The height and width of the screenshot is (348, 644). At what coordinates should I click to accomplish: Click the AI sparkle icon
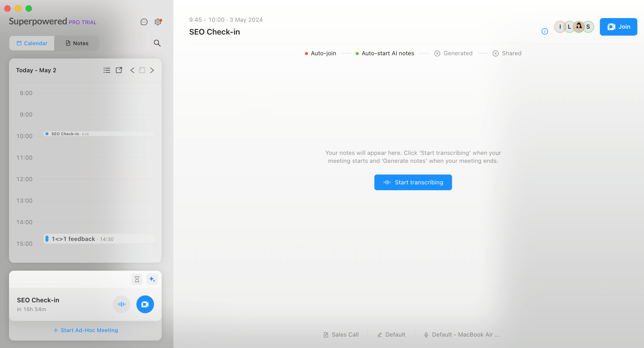(152, 279)
